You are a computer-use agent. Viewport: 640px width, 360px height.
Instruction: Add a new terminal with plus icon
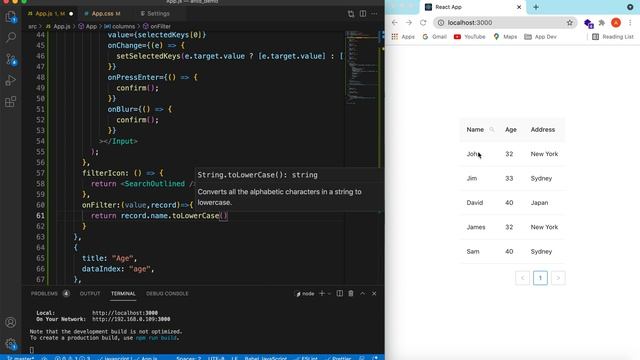click(322, 293)
